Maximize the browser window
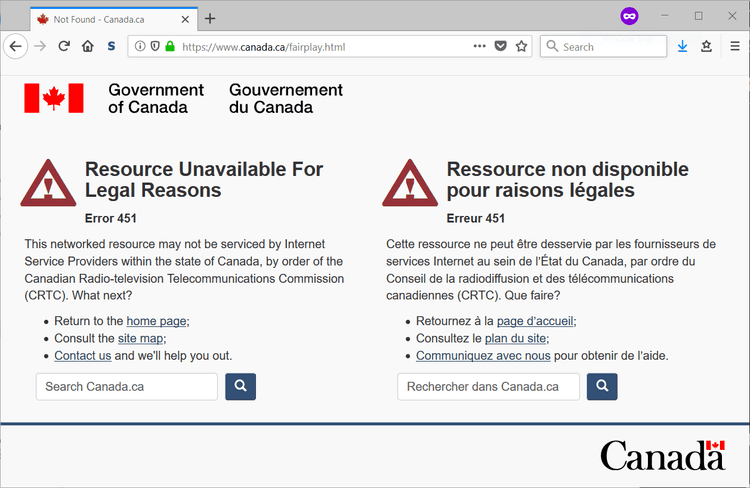 [698, 16]
